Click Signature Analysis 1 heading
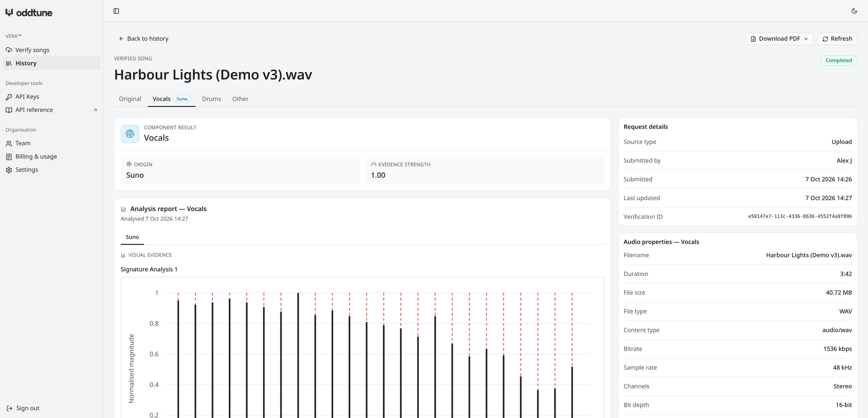The image size is (868, 418). pos(149,269)
